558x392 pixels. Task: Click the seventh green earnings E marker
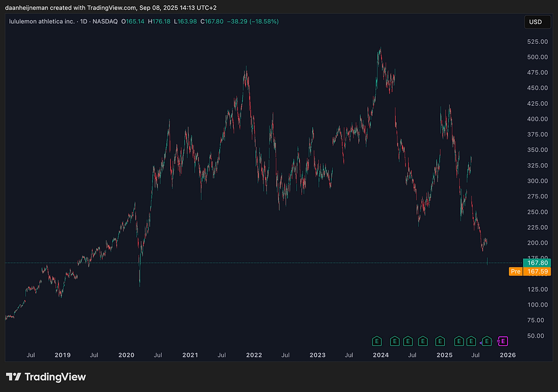click(471, 341)
